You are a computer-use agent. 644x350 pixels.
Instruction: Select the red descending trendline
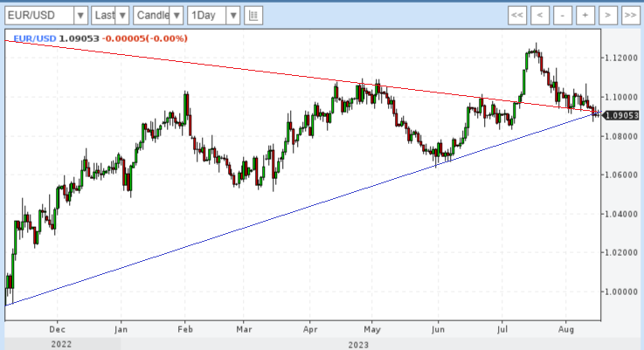[262, 70]
